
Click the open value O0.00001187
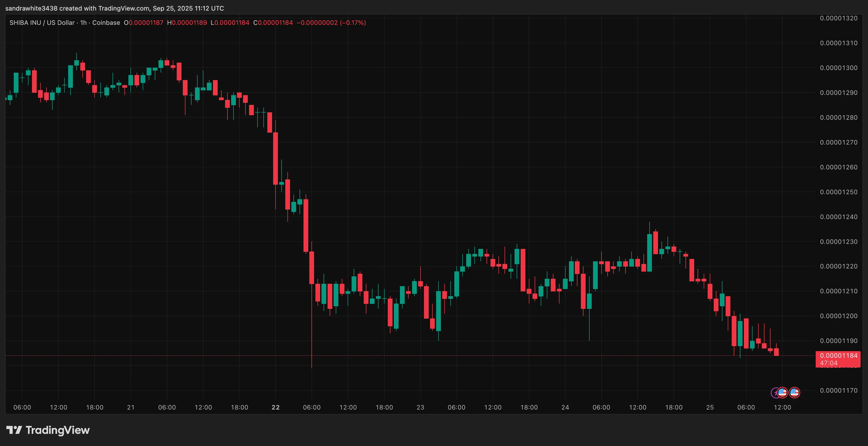(143, 22)
